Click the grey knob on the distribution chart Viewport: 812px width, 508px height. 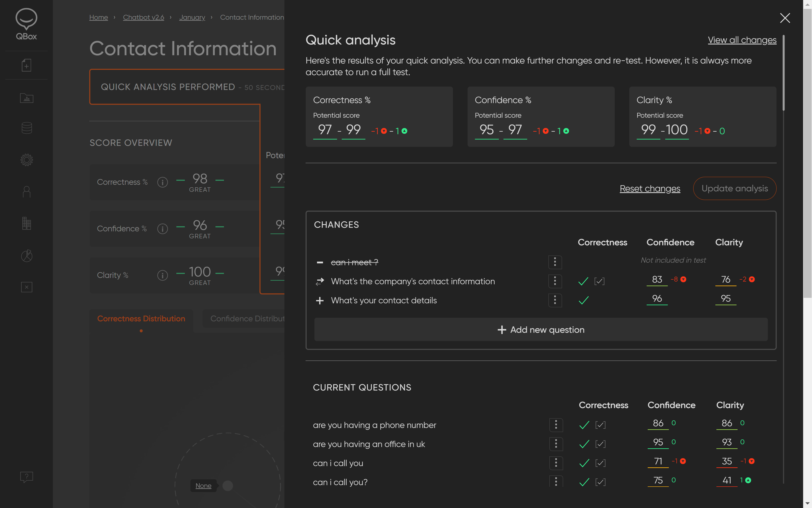[x=228, y=486]
